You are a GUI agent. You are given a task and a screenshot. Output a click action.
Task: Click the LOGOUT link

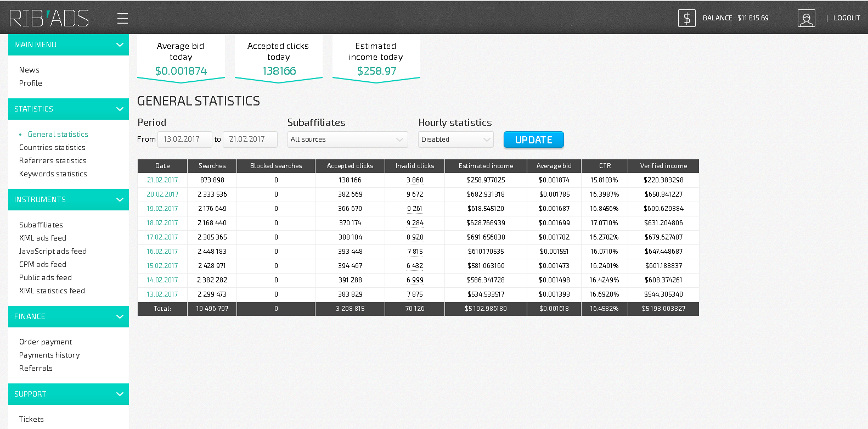(x=846, y=18)
